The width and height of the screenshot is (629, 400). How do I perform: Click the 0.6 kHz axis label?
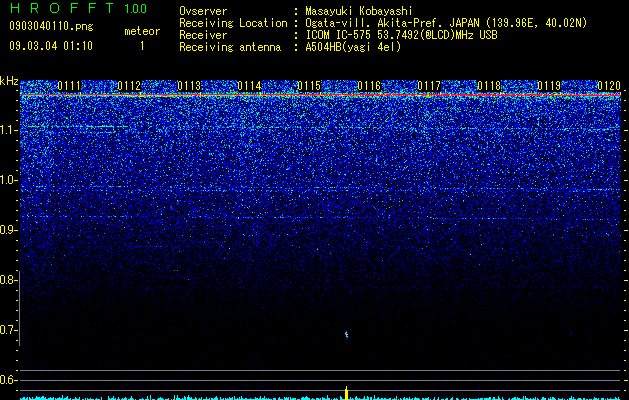click(x=10, y=380)
